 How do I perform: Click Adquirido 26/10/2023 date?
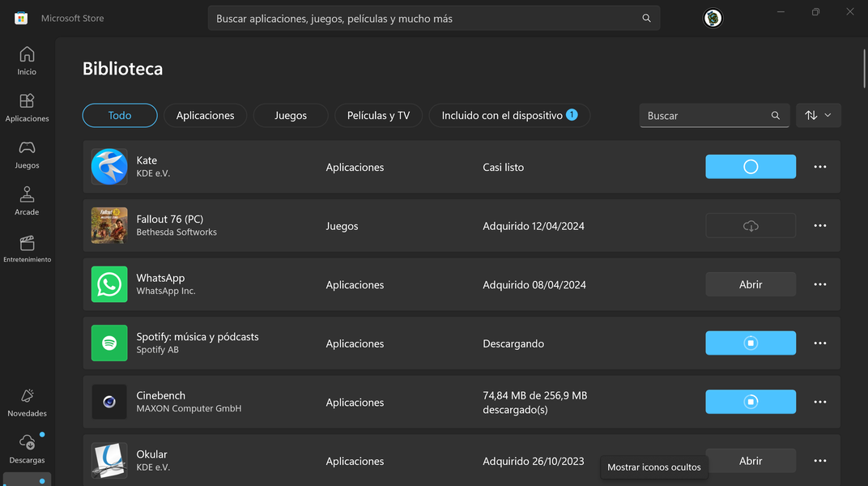pyautogui.click(x=534, y=461)
